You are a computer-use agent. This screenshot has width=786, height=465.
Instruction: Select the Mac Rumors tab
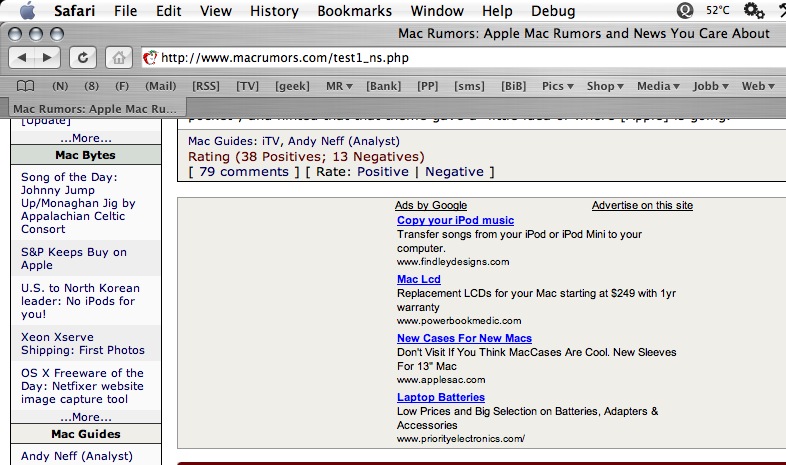pyautogui.click(x=95, y=109)
